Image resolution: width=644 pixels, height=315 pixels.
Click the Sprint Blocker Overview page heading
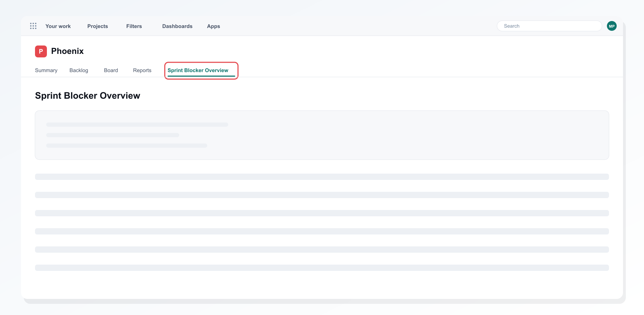tap(87, 96)
